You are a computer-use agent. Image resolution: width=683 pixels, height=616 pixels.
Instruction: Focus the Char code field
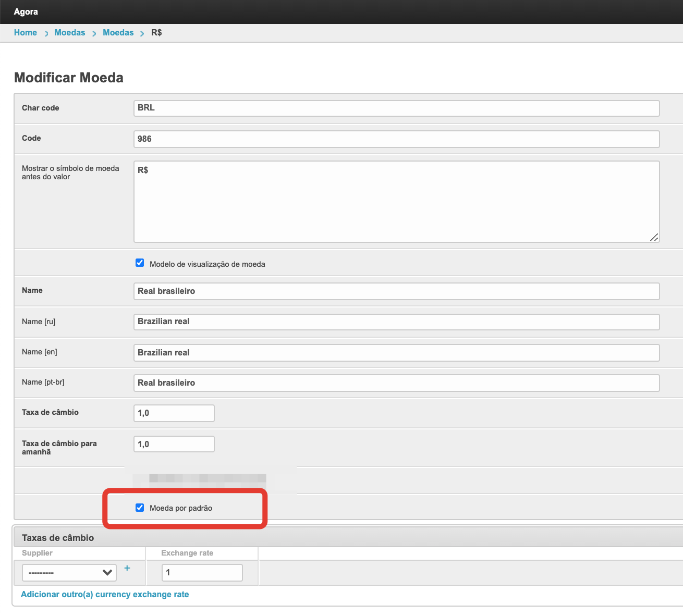[x=396, y=108]
